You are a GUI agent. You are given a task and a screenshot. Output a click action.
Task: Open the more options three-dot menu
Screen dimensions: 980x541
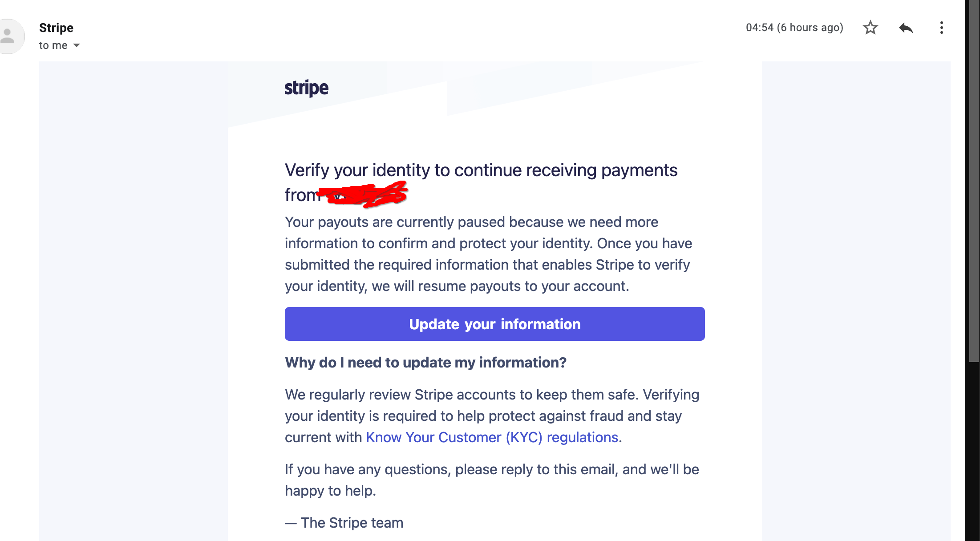pos(942,28)
